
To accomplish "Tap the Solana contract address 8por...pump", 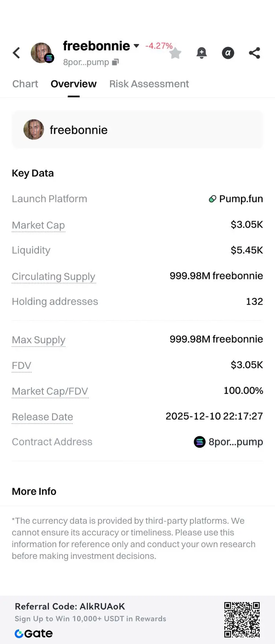I will point(228,442).
